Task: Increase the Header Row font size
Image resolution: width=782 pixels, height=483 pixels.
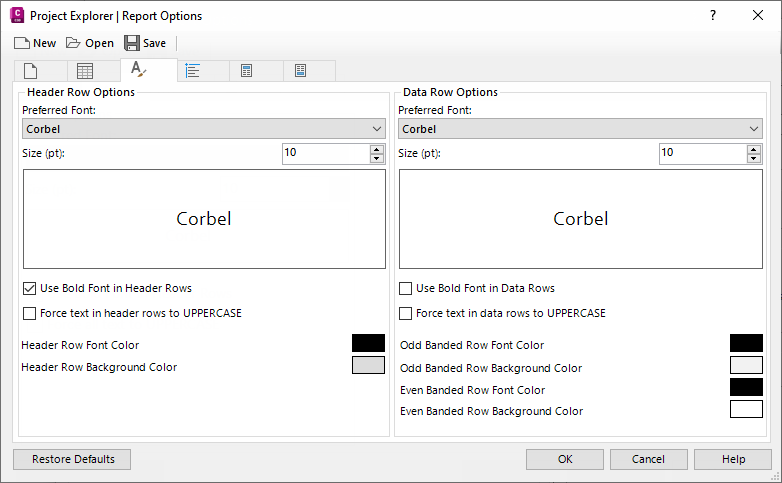Action: coord(377,149)
